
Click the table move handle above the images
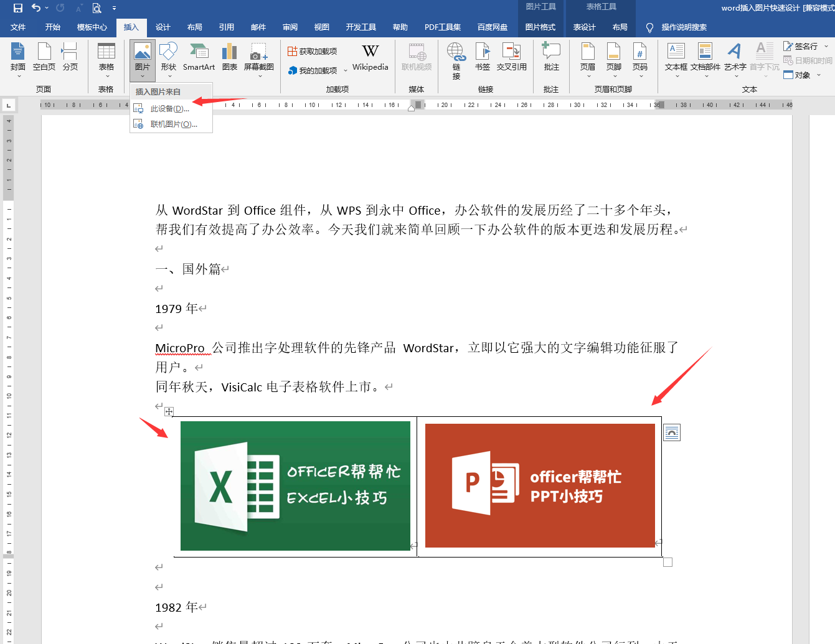coord(169,411)
